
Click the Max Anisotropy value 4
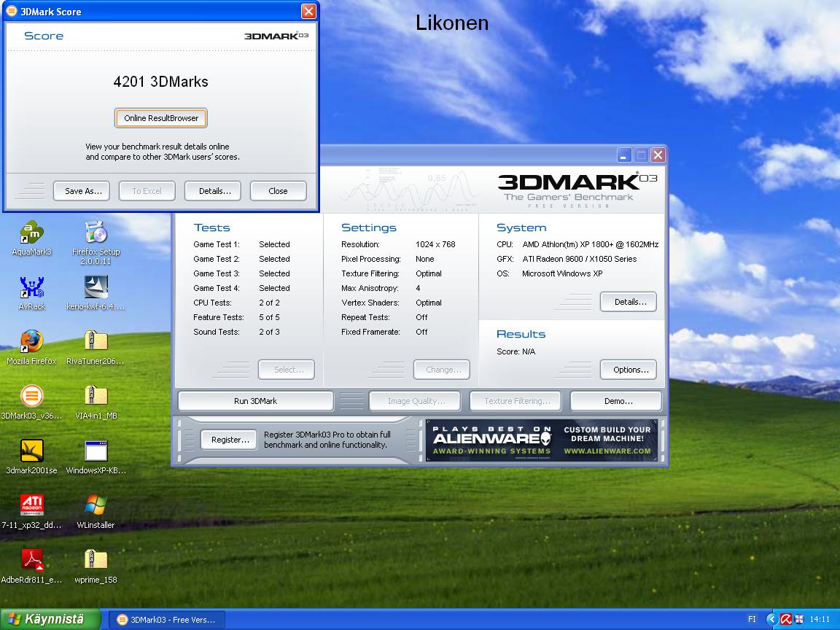(x=418, y=288)
